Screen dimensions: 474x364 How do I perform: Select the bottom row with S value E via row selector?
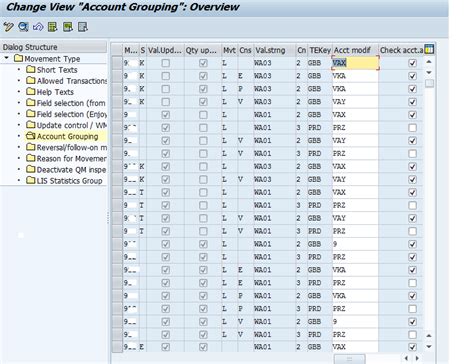(x=117, y=347)
